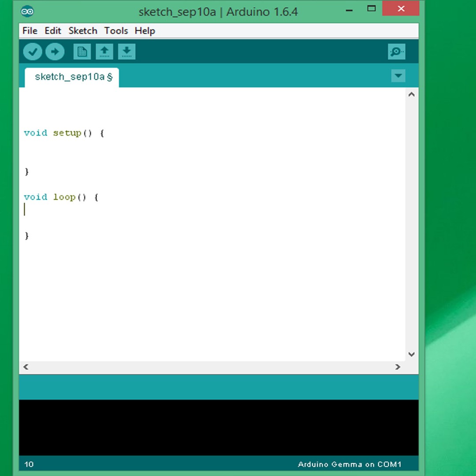
Task: Click the line number 10 in status bar
Action: [29, 464]
